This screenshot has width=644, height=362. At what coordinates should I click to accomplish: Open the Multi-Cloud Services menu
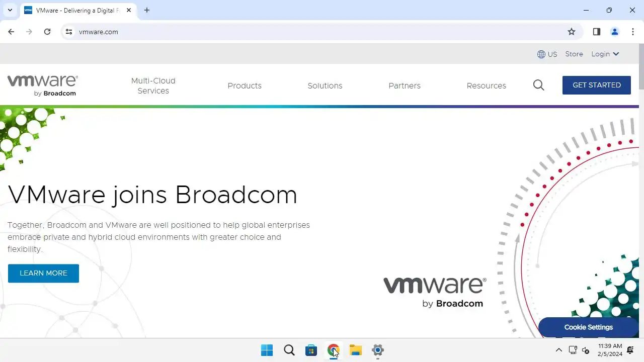[x=153, y=85]
